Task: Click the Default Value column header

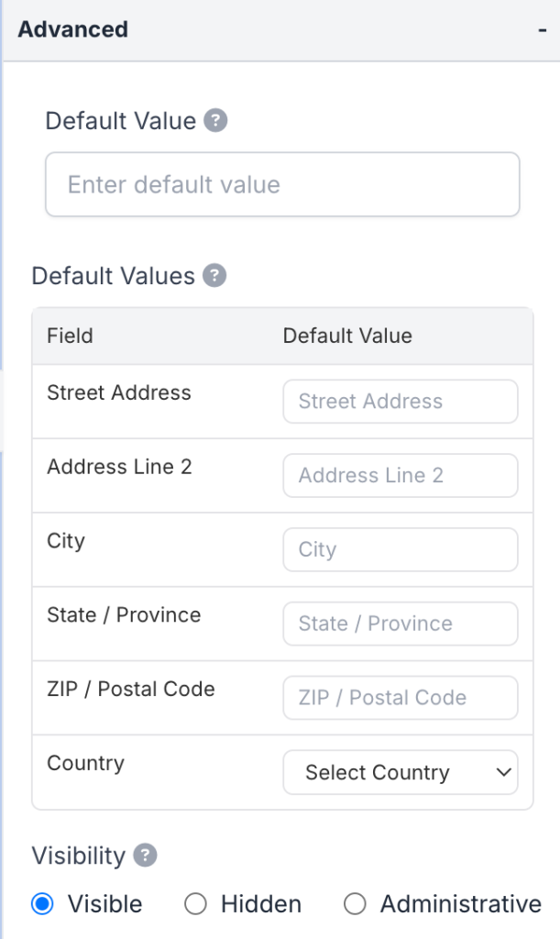Action: pos(347,336)
